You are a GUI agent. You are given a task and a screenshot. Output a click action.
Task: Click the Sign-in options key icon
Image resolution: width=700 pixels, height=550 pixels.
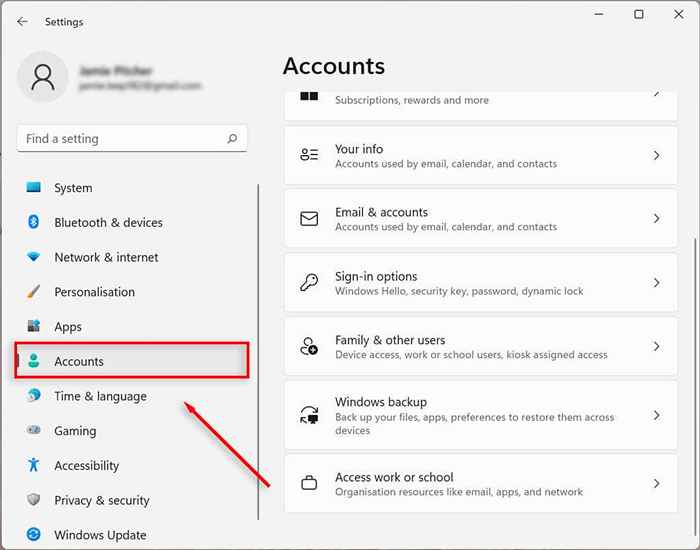[309, 283]
